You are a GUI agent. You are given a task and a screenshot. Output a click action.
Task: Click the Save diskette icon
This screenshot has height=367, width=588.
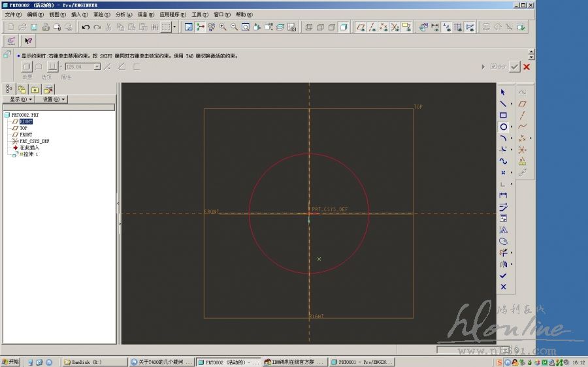click(x=34, y=27)
